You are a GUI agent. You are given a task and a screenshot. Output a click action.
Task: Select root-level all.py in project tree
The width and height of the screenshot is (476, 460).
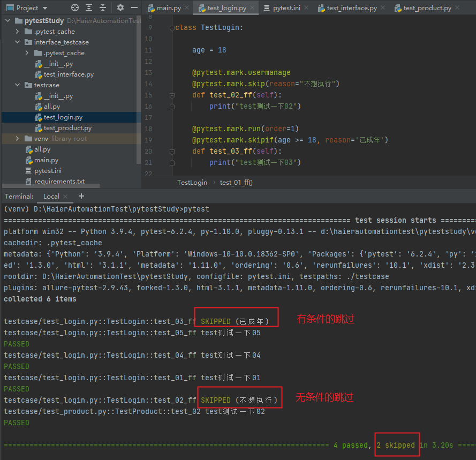point(42,149)
